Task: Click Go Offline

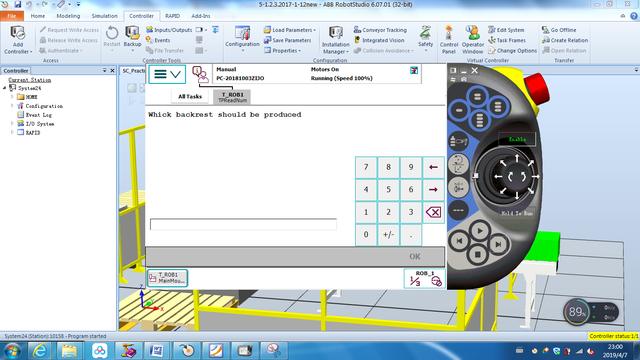Action: click(559, 30)
